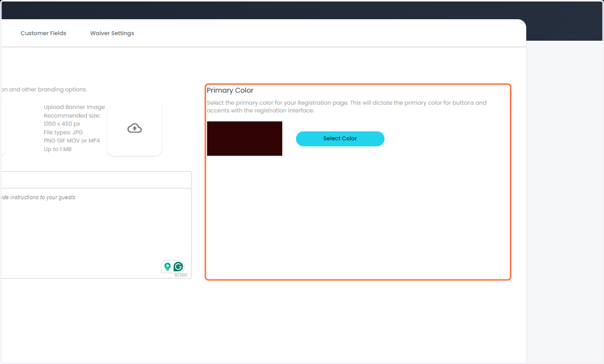Image resolution: width=604 pixels, height=364 pixels.
Task: Click the dark maroon primary color swatch
Action: pos(245,138)
